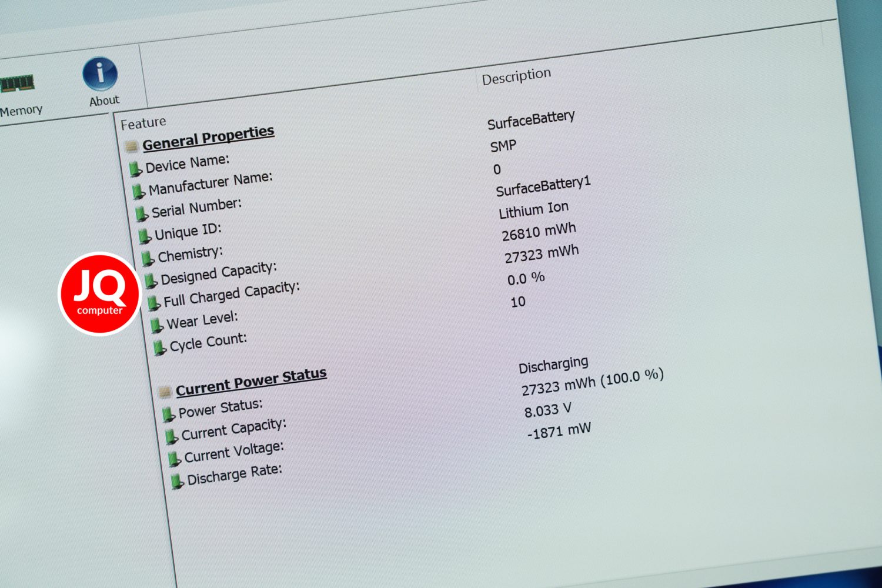Select the Power Status row label
Screen dimensions: 882x588
click(220, 409)
